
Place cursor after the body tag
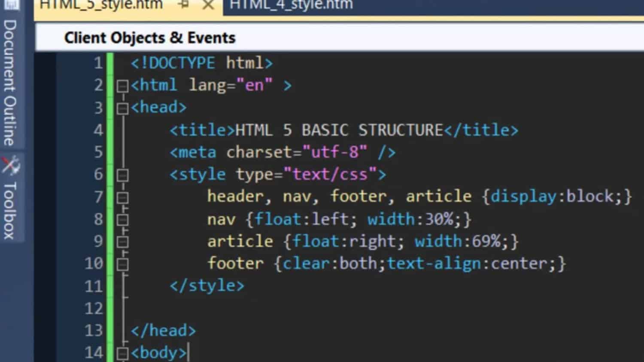188,352
